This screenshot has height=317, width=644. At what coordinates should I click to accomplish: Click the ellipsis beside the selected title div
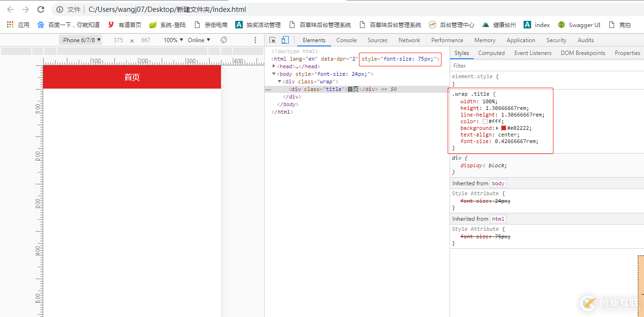click(x=268, y=89)
